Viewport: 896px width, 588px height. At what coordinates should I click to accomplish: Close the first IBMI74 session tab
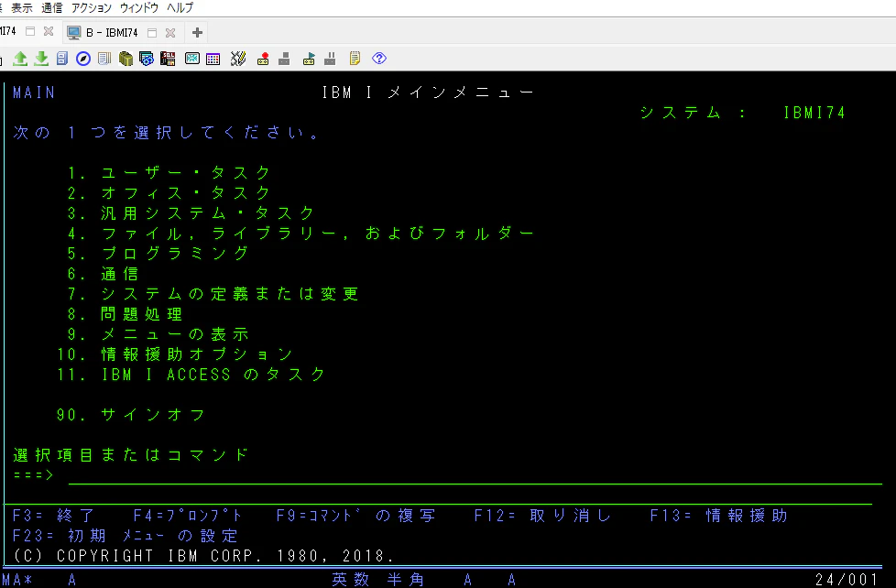pyautogui.click(x=49, y=31)
